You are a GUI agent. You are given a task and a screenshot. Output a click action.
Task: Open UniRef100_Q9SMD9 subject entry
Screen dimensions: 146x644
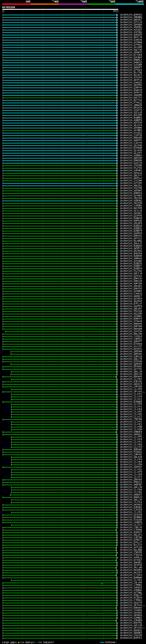131,25
